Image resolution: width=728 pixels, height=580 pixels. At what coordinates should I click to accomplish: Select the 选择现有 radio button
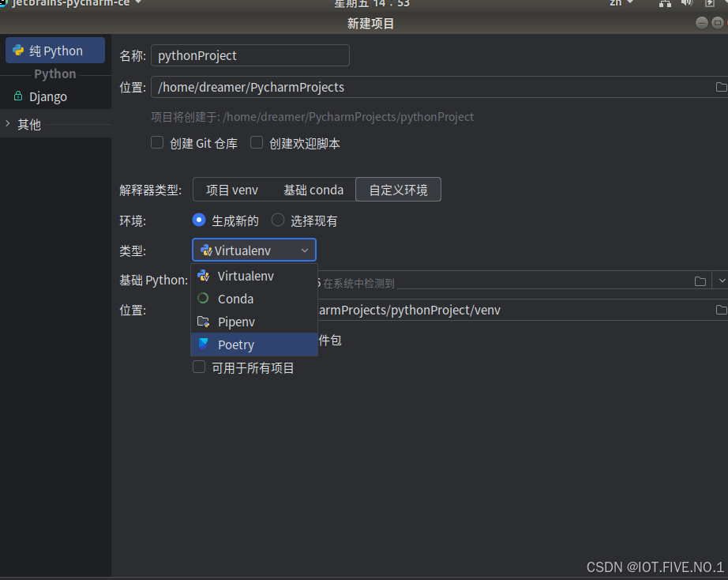278,220
